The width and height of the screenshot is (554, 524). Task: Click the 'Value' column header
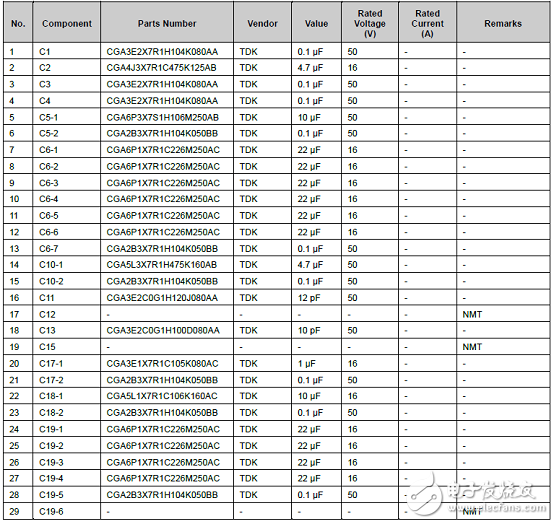point(317,23)
